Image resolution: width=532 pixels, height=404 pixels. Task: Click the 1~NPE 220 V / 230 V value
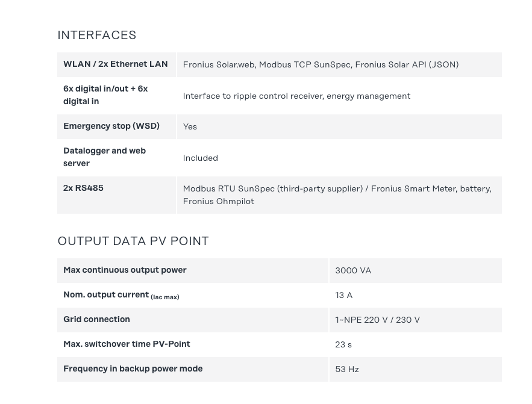[x=377, y=320]
